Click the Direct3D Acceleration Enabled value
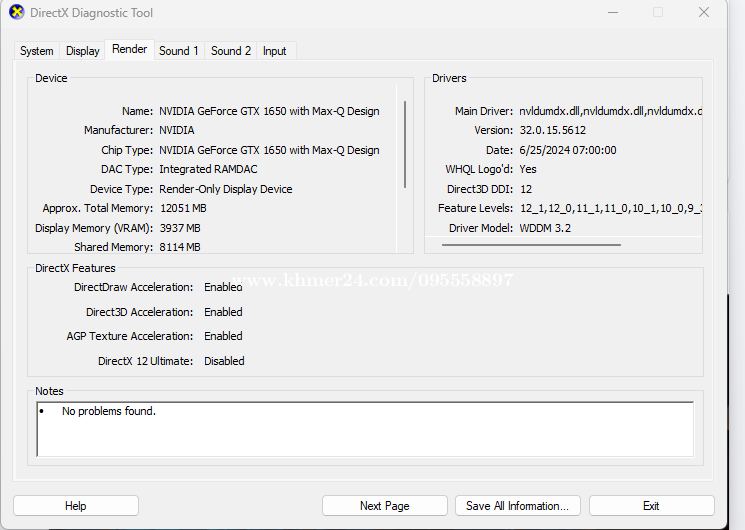 223,312
